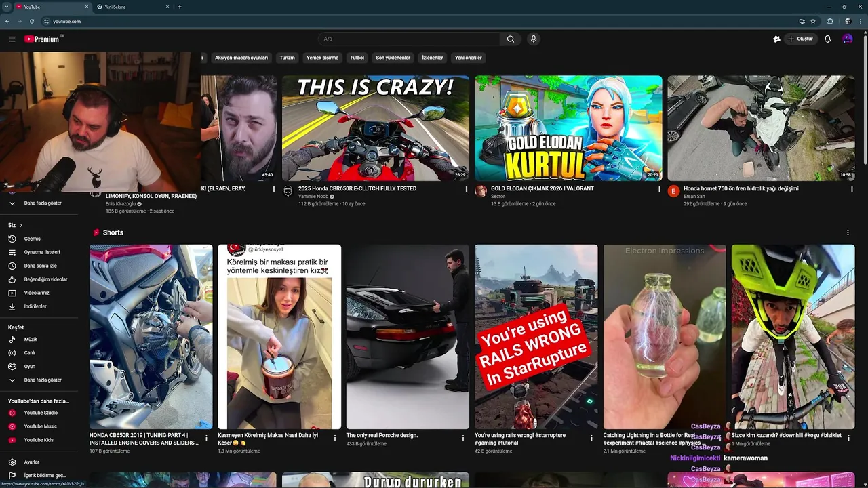Open GOLD ELODAN ÇIKMAK 2026 title

[542, 188]
